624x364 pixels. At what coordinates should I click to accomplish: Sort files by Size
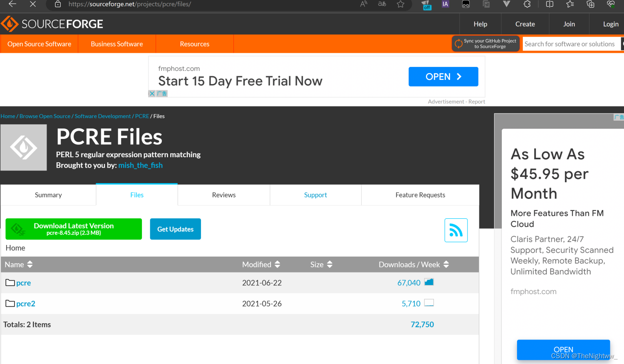[x=322, y=265]
